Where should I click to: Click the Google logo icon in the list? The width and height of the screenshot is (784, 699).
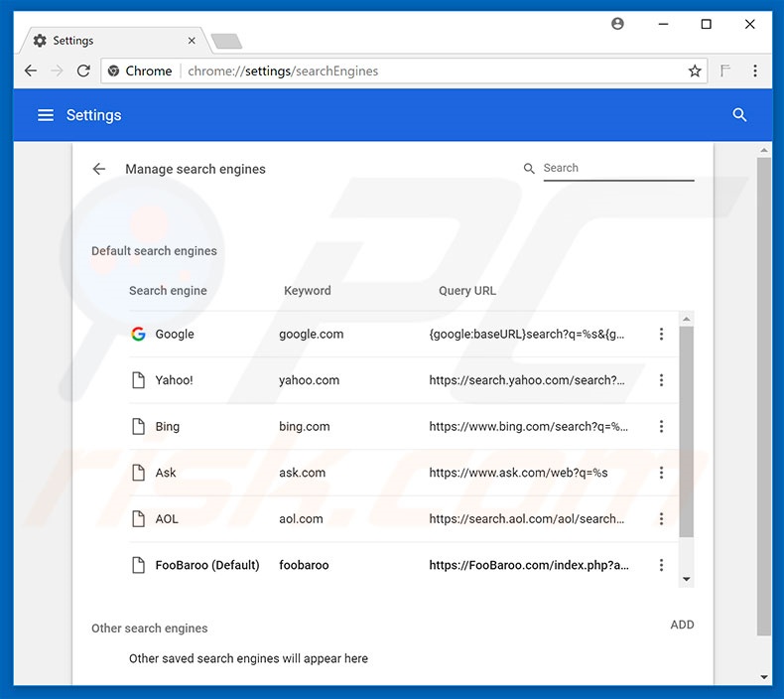[138, 334]
